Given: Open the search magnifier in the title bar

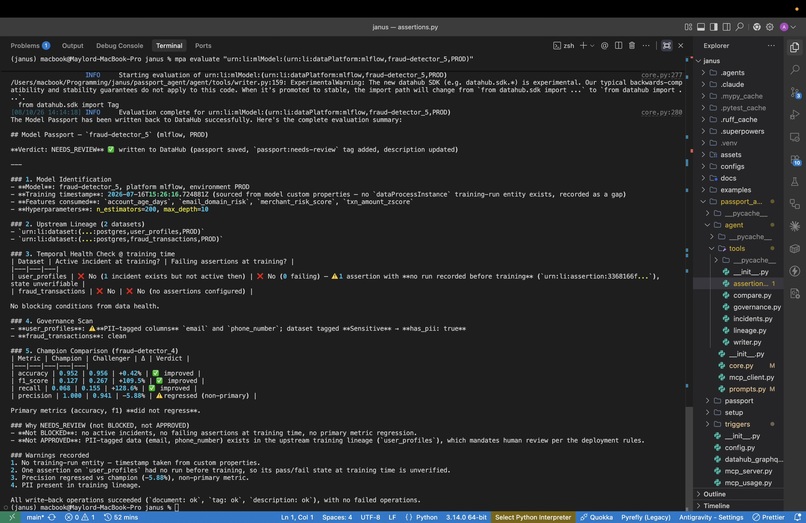Looking at the screenshot, I should point(740,27).
